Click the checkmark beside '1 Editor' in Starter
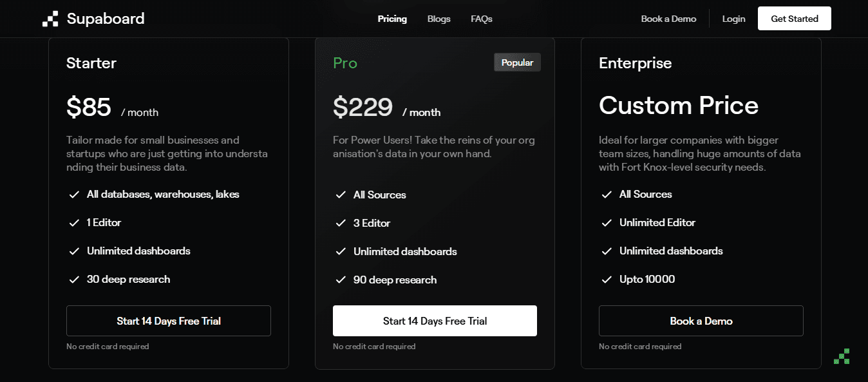The image size is (868, 382). 74,222
